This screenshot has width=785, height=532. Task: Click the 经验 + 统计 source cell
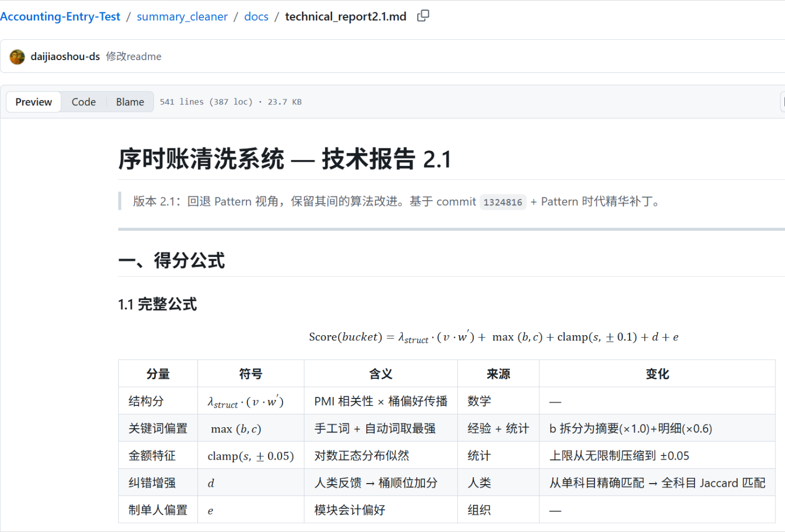pos(498,428)
